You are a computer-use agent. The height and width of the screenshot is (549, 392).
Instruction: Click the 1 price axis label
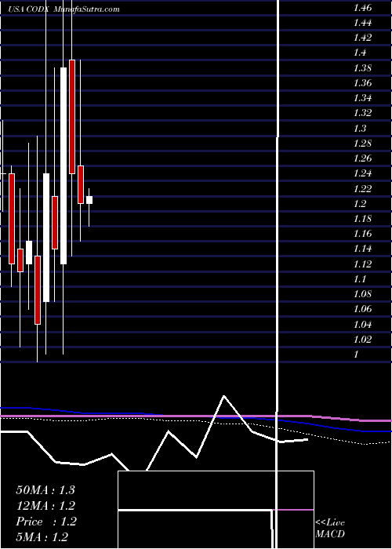point(356,354)
